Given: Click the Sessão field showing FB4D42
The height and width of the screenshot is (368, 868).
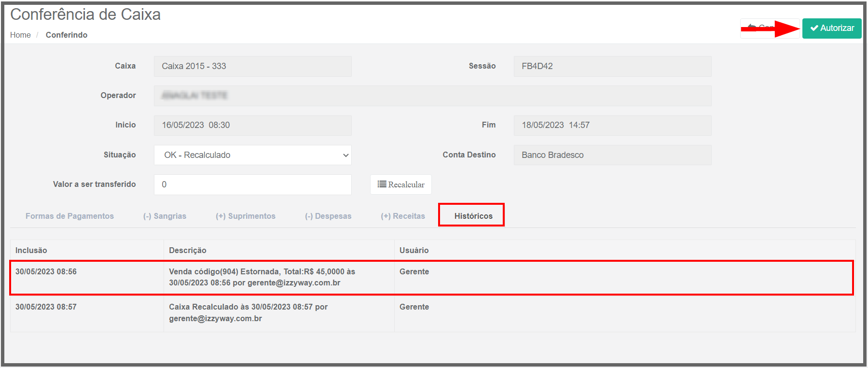Looking at the screenshot, I should 612,66.
